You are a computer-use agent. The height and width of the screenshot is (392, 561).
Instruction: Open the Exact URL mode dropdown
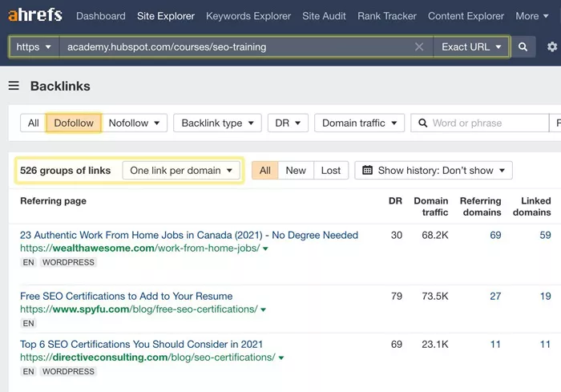coord(471,47)
